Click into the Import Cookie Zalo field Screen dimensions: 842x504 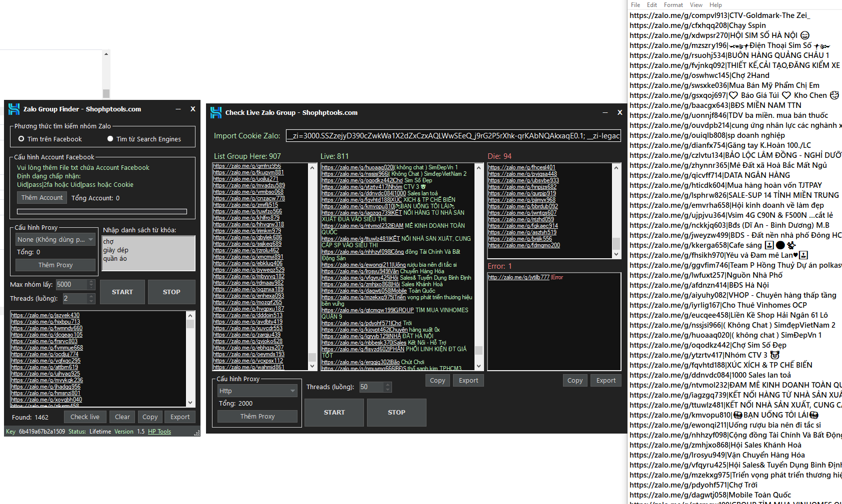click(453, 136)
